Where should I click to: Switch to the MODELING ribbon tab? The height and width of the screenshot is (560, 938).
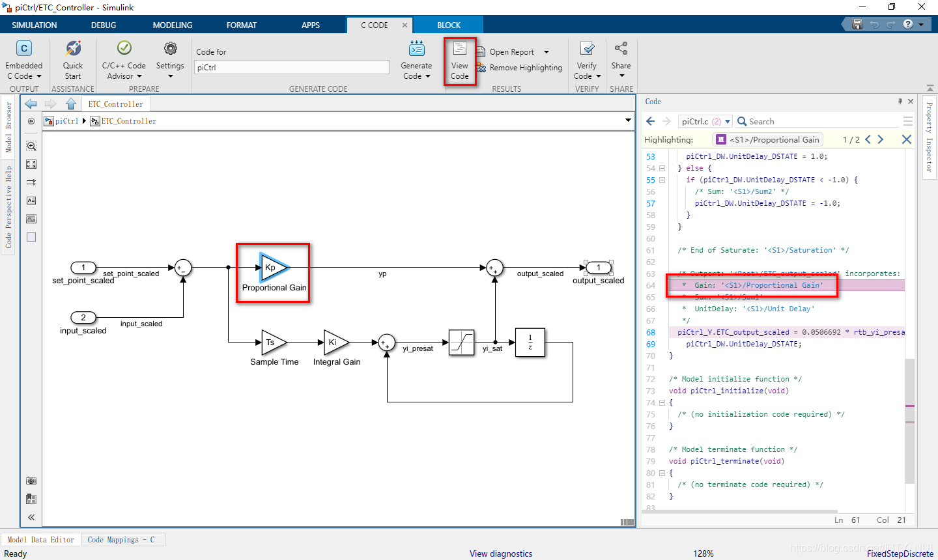click(173, 25)
